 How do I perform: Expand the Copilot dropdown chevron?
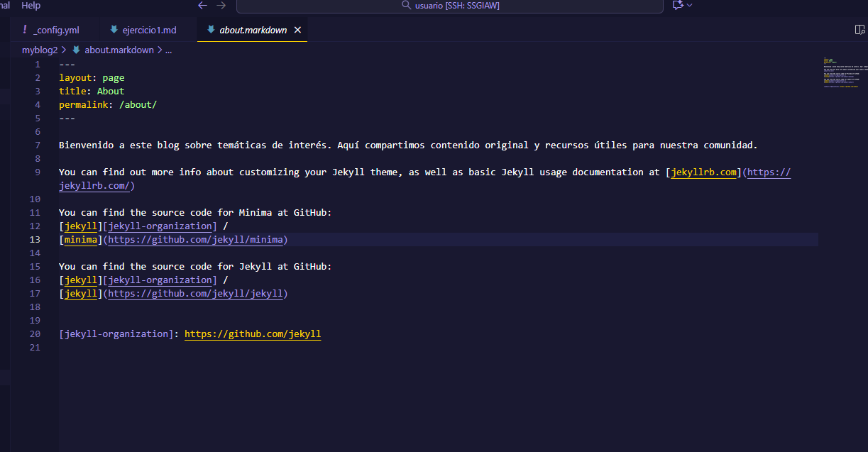click(x=690, y=6)
